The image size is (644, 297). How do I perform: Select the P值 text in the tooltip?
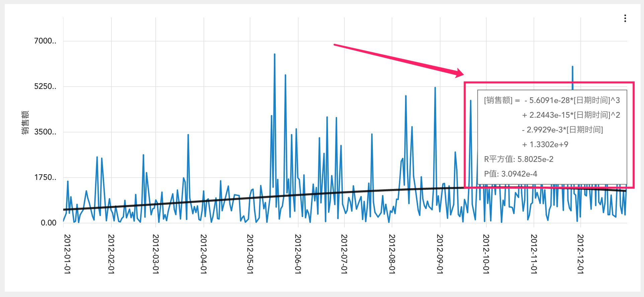[x=510, y=174]
